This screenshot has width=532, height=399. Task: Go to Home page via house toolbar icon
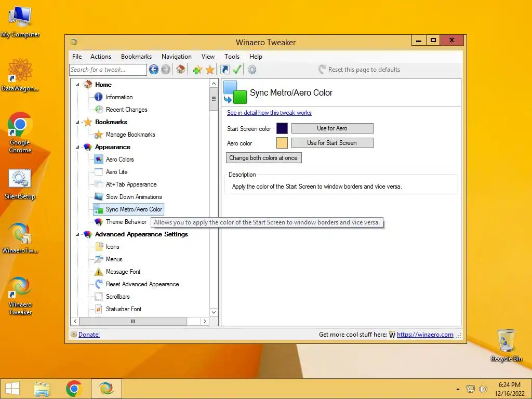coord(180,70)
